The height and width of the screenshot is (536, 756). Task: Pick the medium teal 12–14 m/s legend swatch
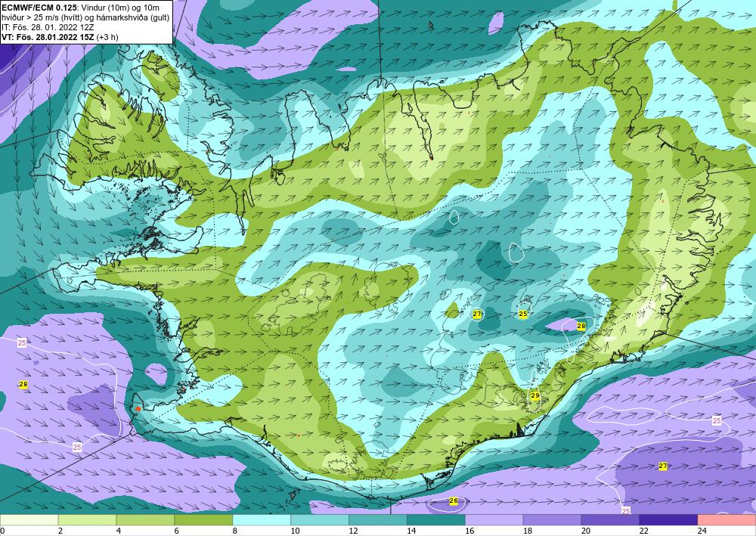(378, 520)
